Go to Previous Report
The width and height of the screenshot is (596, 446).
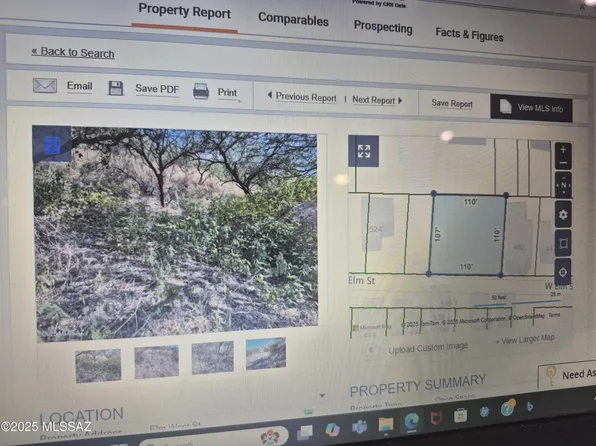[x=302, y=97]
